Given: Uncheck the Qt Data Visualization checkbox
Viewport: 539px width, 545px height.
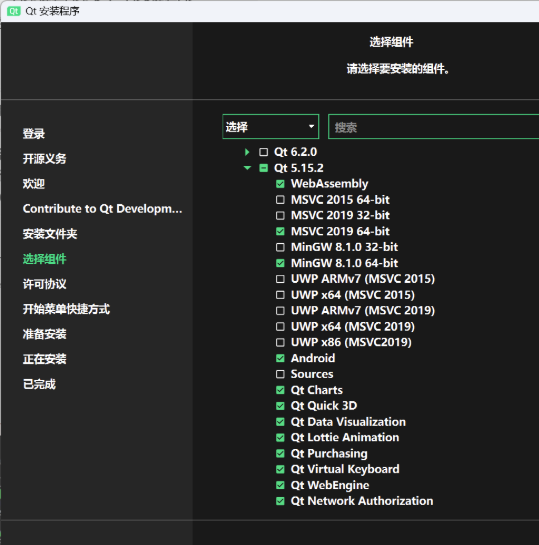Looking at the screenshot, I should tap(280, 422).
